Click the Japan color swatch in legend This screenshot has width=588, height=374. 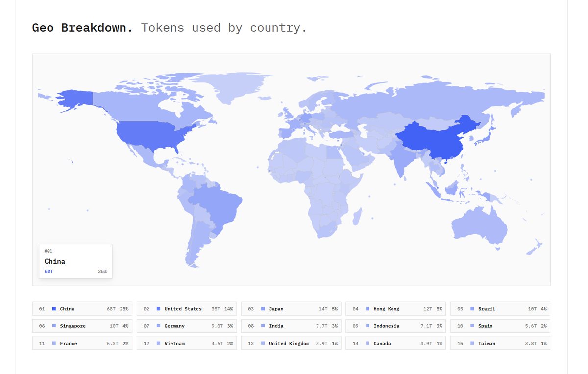pos(263,309)
